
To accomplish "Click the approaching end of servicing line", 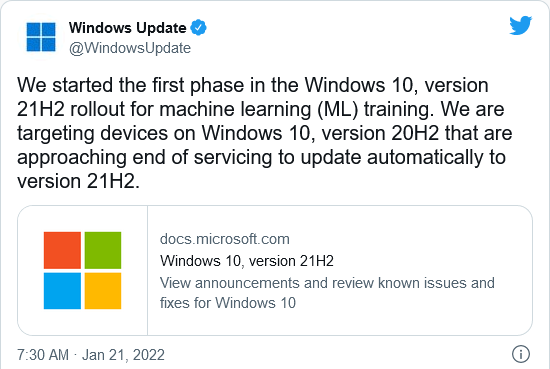I will [x=261, y=157].
